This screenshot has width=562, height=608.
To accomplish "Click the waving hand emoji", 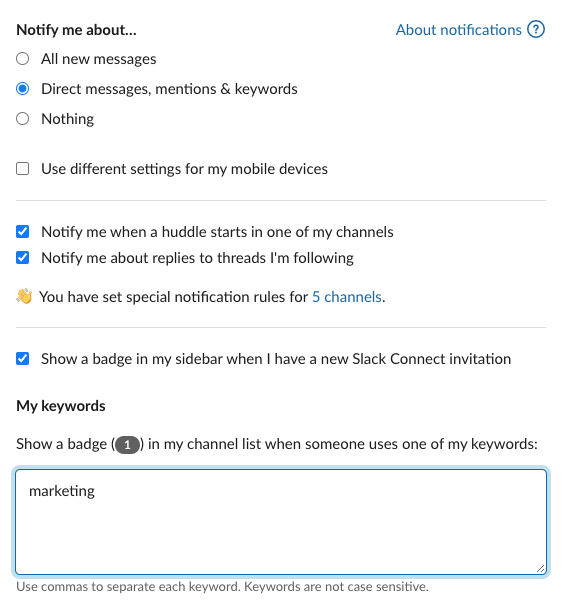I will pos(24,297).
